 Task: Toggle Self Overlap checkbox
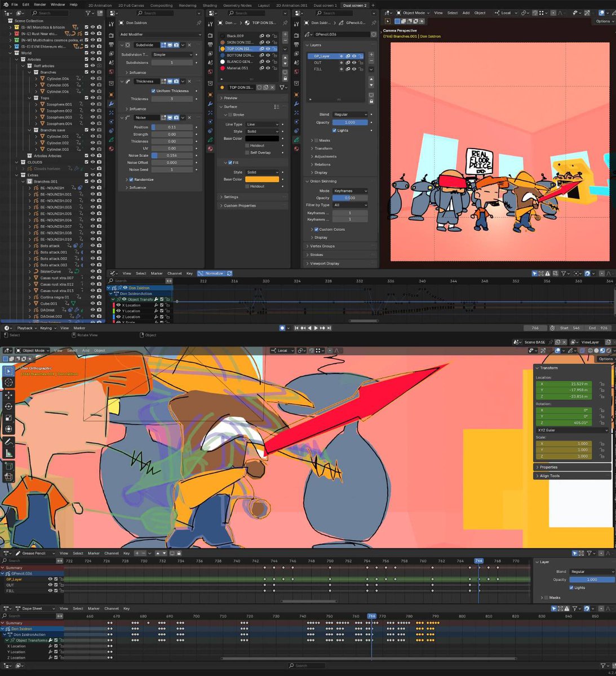point(247,153)
